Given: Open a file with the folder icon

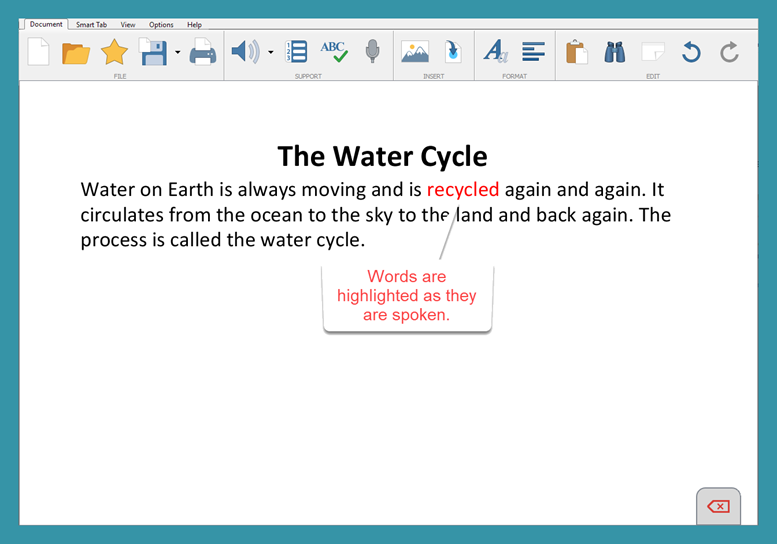Looking at the screenshot, I should click(76, 52).
